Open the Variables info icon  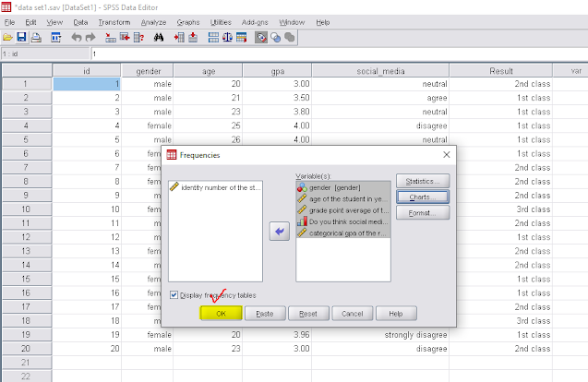138,38
